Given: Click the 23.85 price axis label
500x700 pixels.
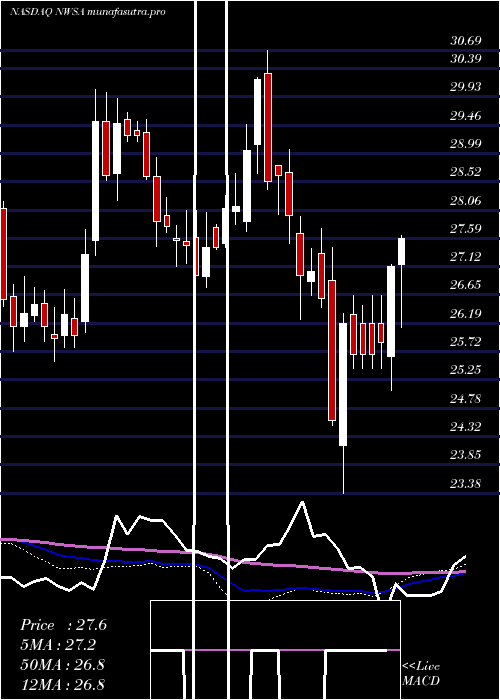Looking at the screenshot, I should (466, 455).
